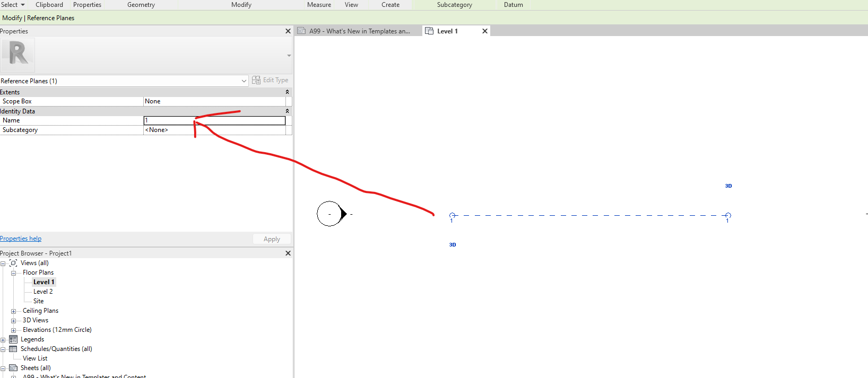Viewport: 868px width, 378px height.
Task: Click the Measure panel label
Action: [319, 5]
